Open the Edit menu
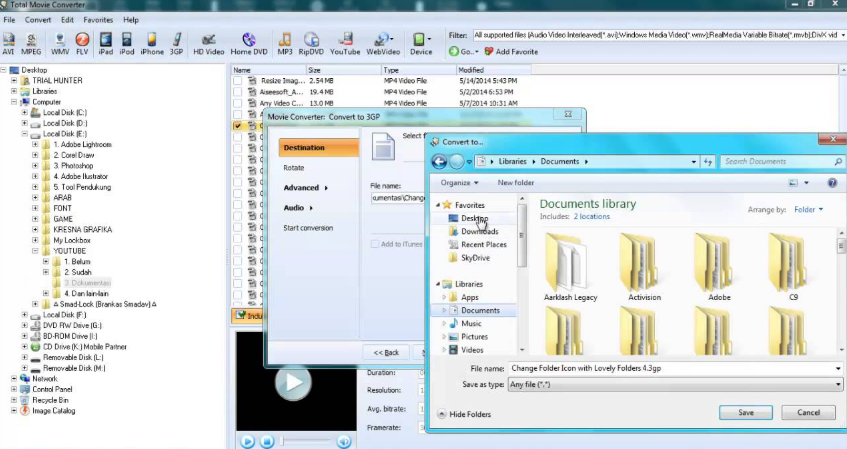The width and height of the screenshot is (847, 449). (67, 20)
